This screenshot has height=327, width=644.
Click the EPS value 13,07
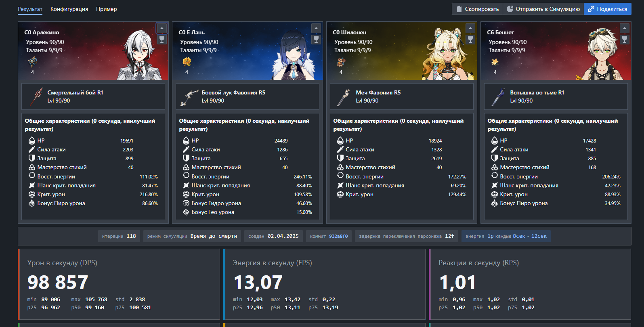(258, 282)
